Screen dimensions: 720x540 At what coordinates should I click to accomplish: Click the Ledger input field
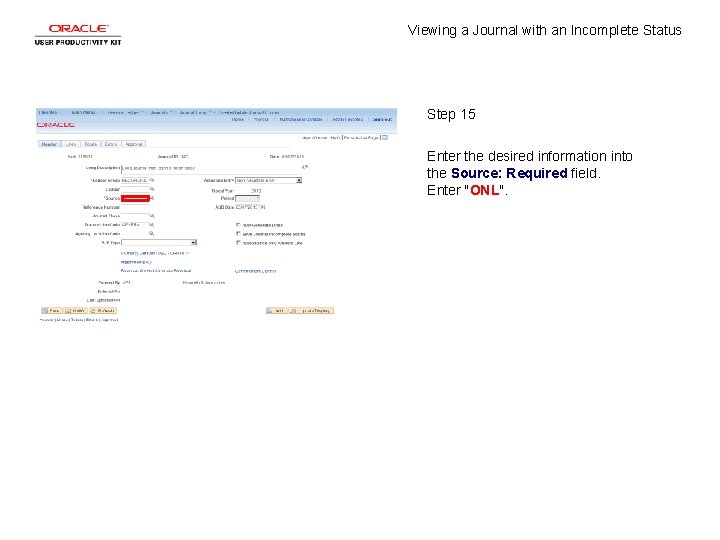click(135, 189)
